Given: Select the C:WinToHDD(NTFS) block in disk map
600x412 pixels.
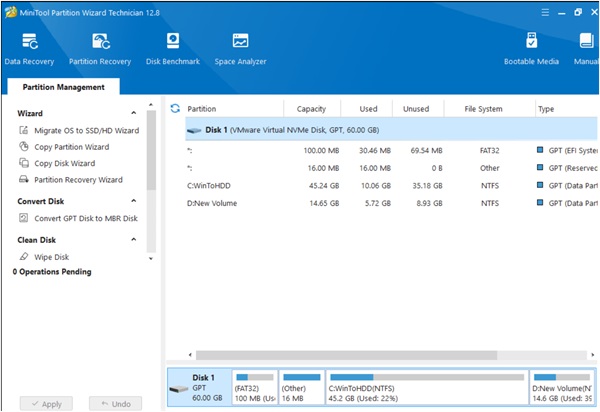Looking at the screenshot, I should (427, 387).
